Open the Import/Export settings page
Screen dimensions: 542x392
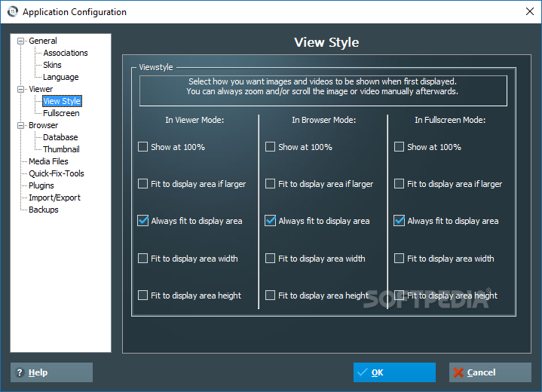[54, 198]
